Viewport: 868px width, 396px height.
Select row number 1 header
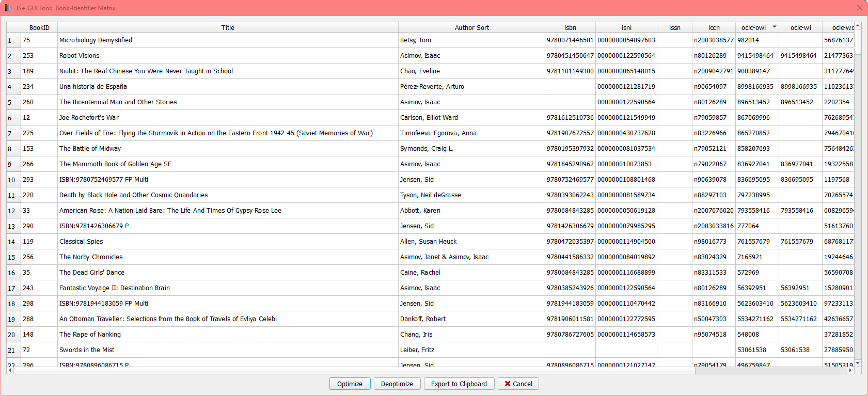pyautogui.click(x=13, y=40)
